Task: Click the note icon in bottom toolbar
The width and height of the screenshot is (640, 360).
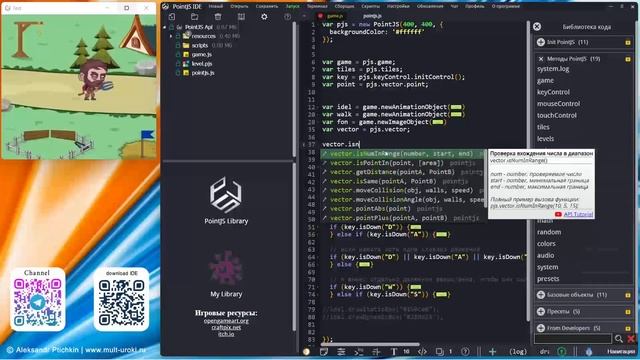Action: (x=324, y=351)
